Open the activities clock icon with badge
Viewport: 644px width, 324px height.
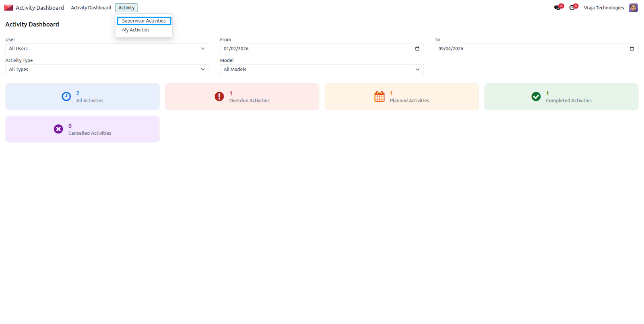(572, 8)
